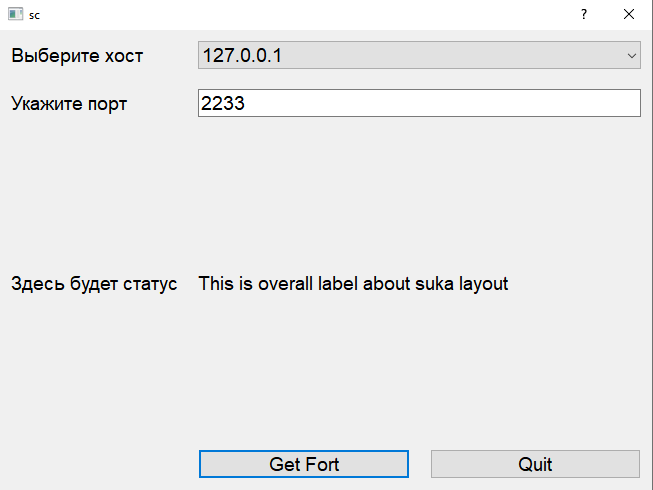Select the "Укажите порт" label
This screenshot has height=490, width=653.
(69, 104)
